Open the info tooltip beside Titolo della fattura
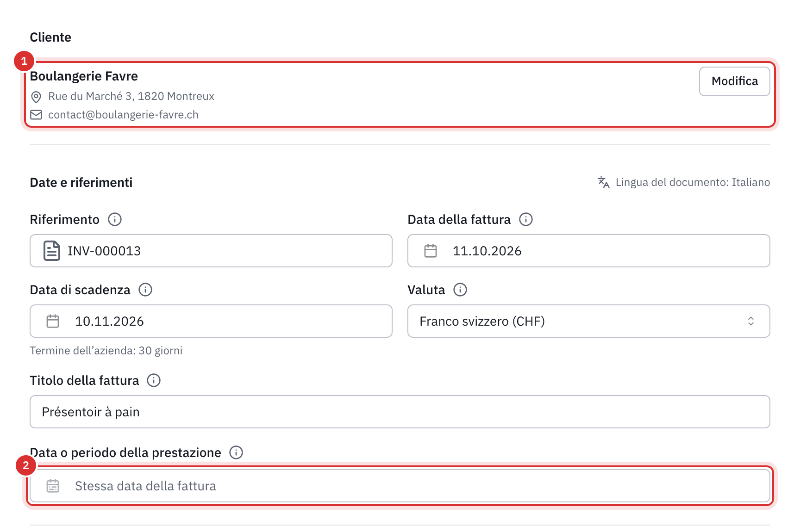The width and height of the screenshot is (800, 532). [x=154, y=380]
